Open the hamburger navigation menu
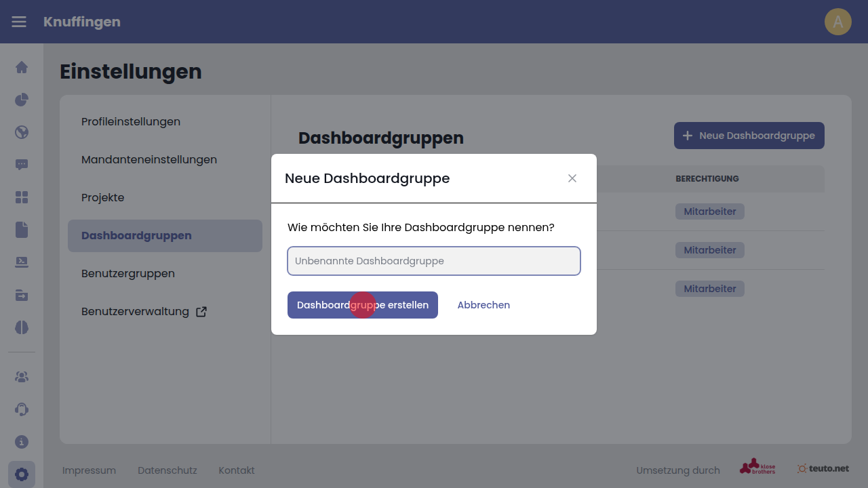This screenshot has width=868, height=488. coord(19,22)
